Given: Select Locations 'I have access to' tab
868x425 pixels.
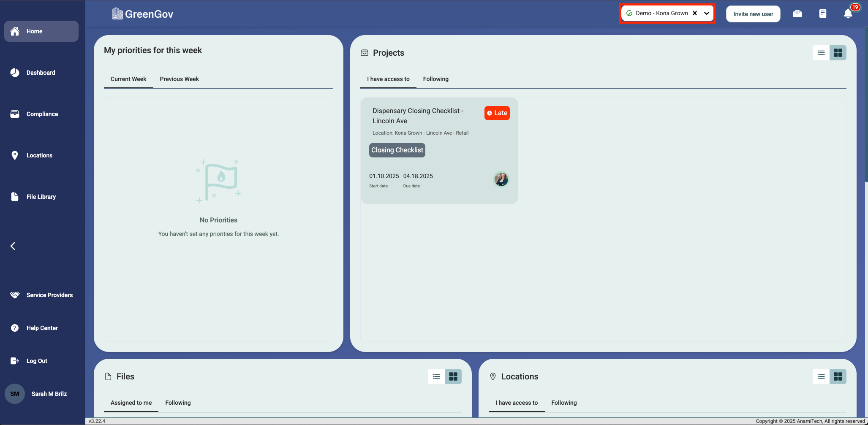Looking at the screenshot, I should [517, 403].
